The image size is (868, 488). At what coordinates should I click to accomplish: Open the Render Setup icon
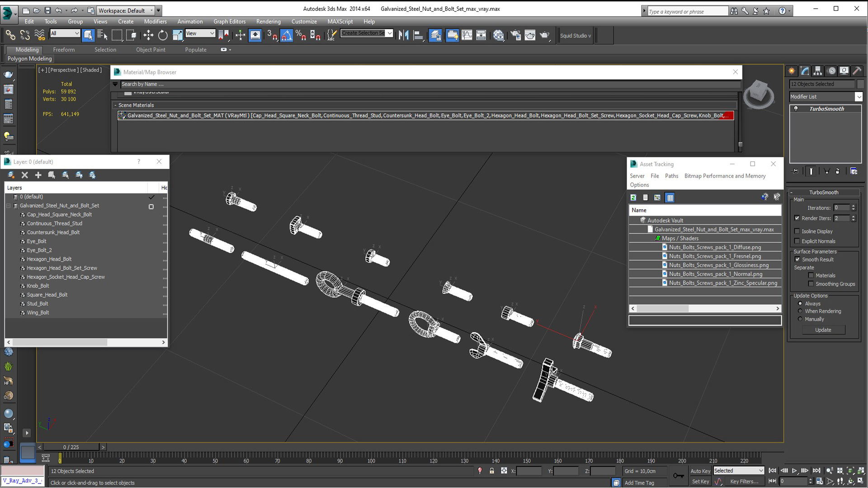[515, 35]
